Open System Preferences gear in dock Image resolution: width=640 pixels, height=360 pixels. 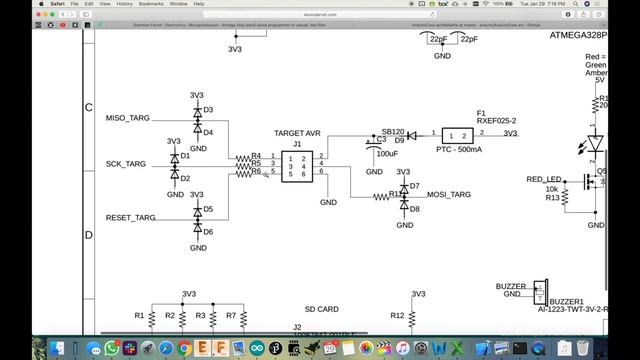click(x=420, y=349)
